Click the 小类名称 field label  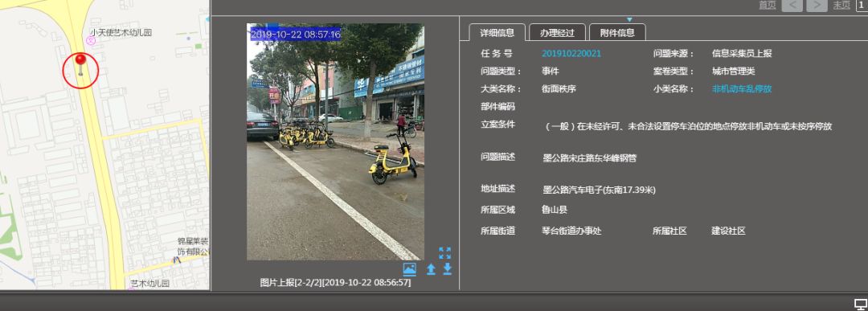point(674,88)
